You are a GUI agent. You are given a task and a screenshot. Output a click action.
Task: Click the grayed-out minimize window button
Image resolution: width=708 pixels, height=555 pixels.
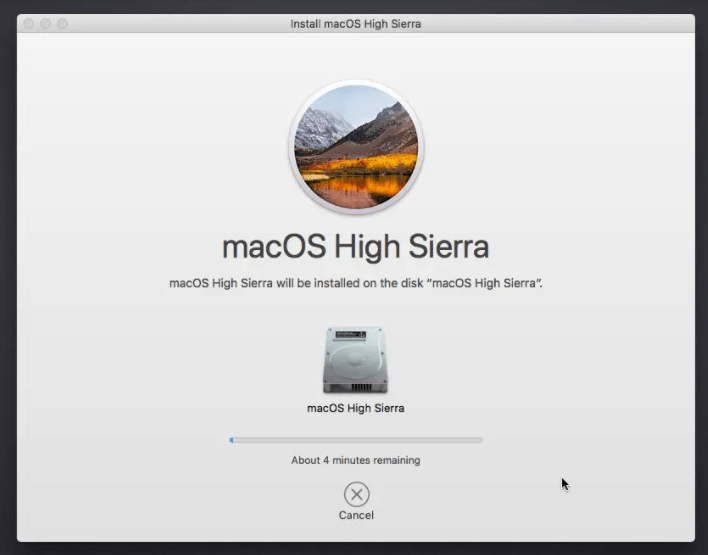point(45,23)
